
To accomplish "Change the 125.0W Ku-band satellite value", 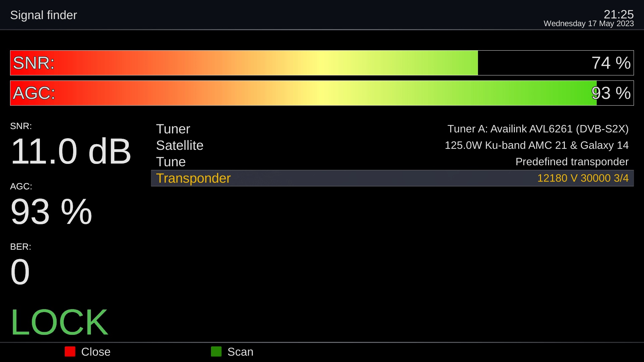I will (536, 145).
